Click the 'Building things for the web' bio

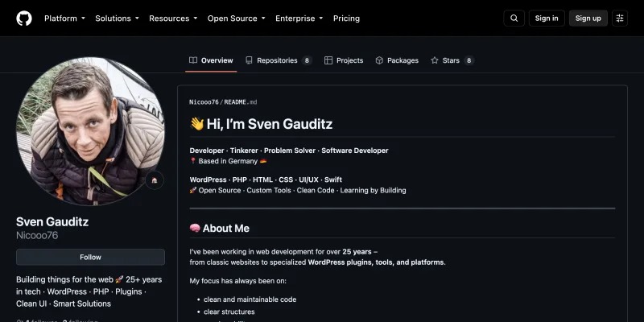tap(89, 291)
